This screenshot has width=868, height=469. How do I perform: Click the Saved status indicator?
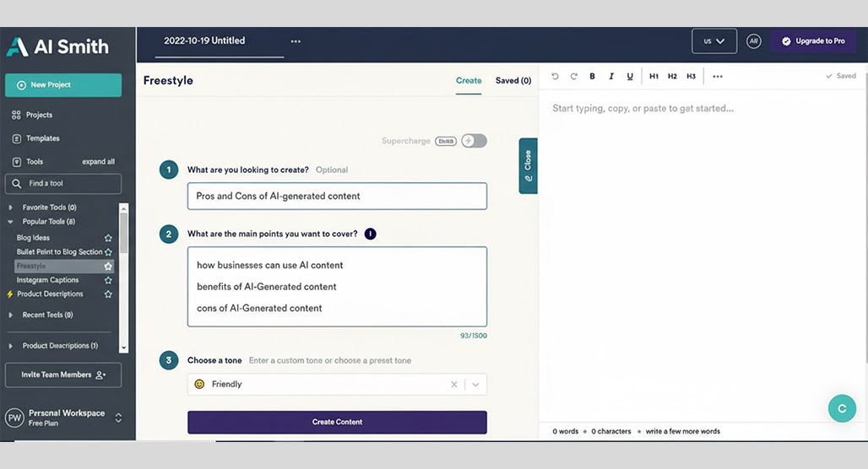(x=840, y=76)
